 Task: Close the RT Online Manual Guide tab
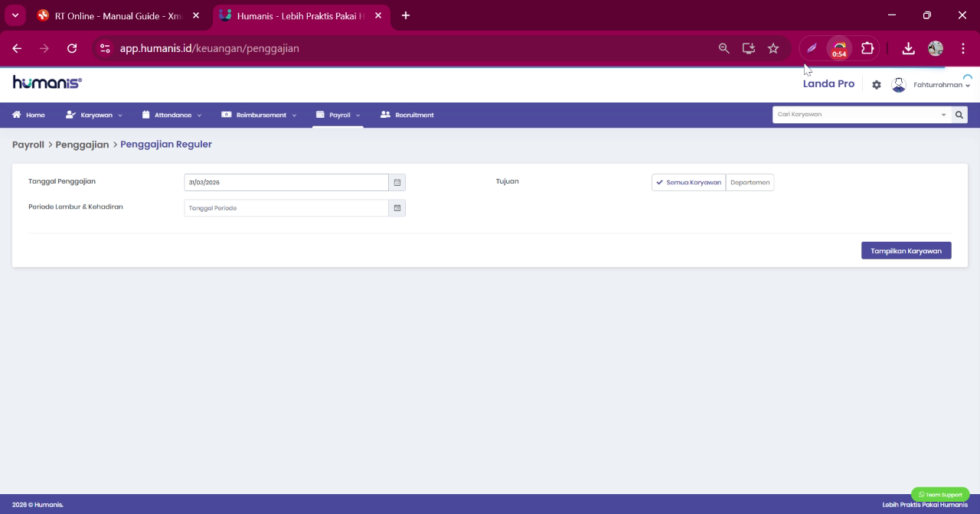pos(196,15)
